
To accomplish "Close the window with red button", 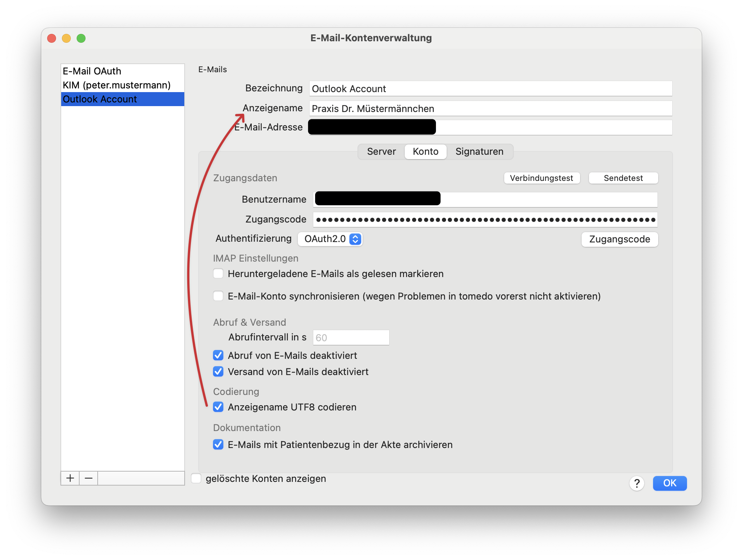I will [x=52, y=38].
